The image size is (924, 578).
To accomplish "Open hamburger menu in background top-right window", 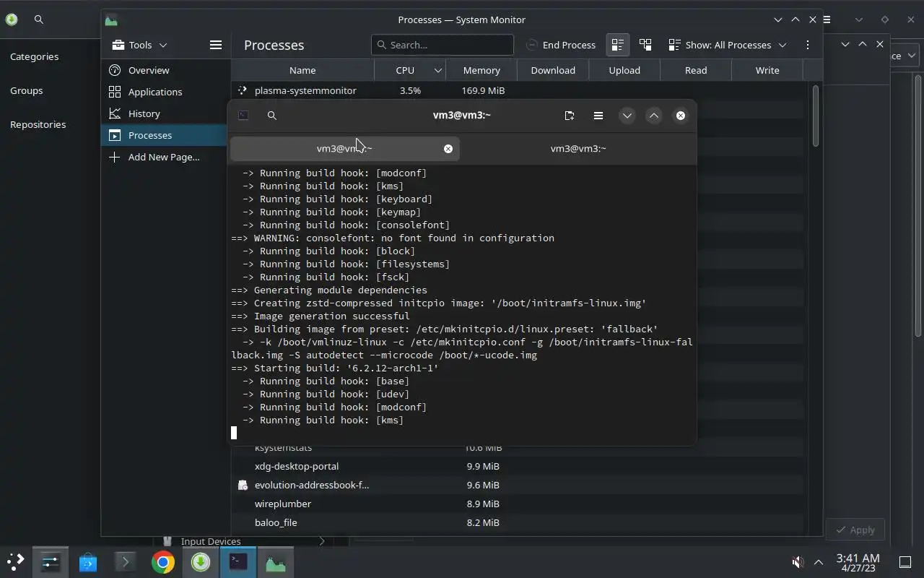I will click(827, 20).
